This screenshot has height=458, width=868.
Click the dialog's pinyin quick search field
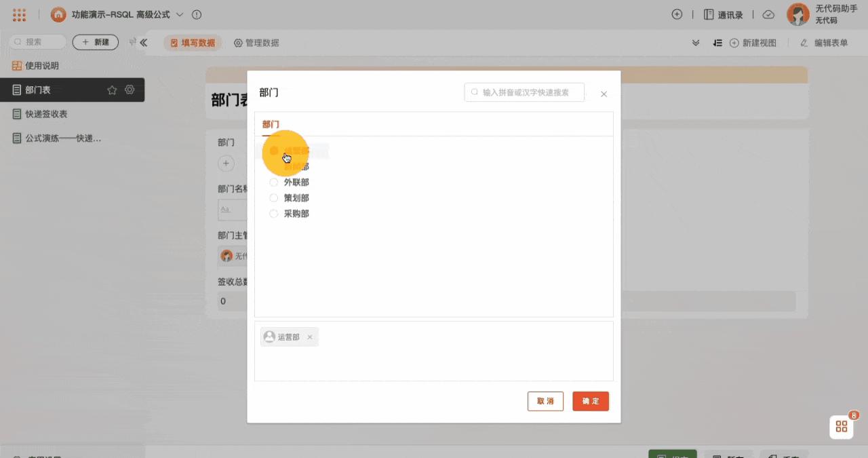point(524,92)
